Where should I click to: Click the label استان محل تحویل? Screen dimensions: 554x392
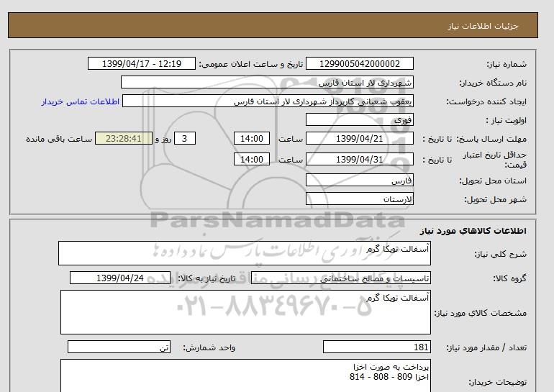(x=493, y=181)
